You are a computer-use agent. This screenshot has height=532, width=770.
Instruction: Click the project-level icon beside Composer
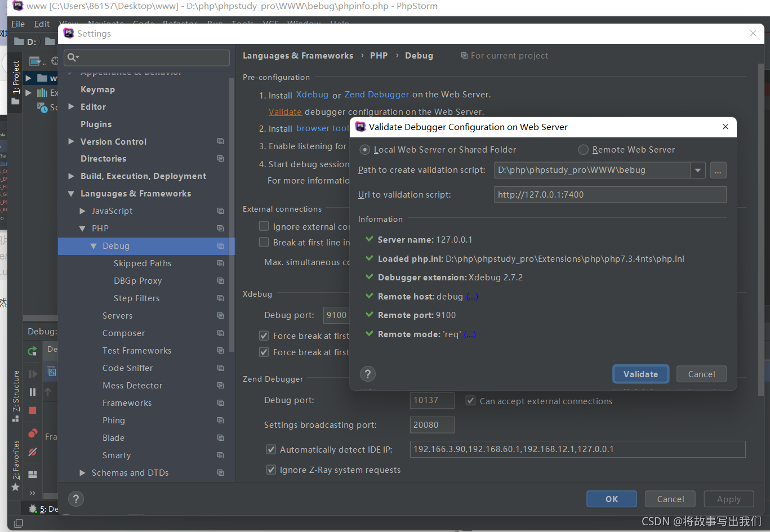[x=220, y=333]
